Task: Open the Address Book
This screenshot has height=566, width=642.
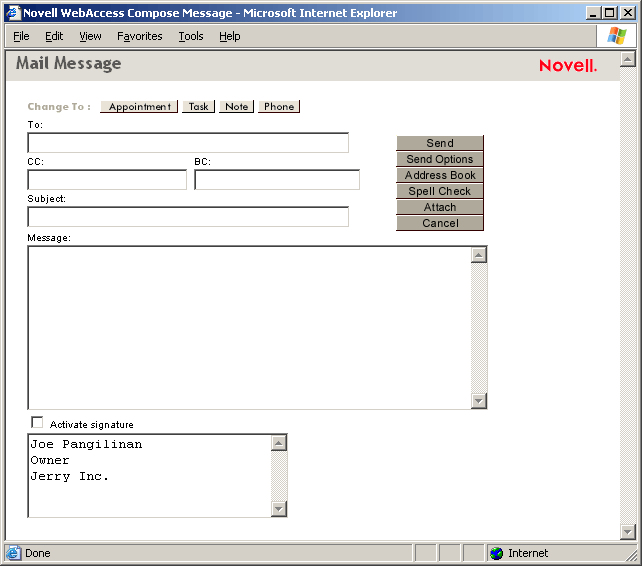Action: click(440, 175)
